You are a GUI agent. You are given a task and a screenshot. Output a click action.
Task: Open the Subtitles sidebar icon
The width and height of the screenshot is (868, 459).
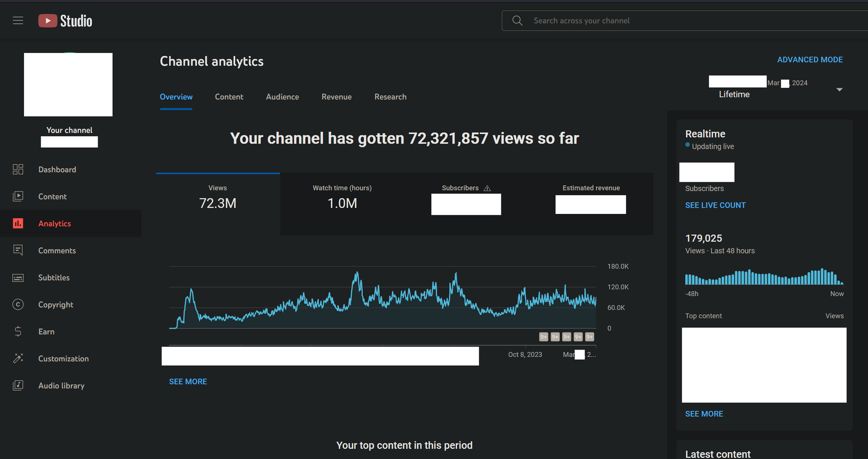tap(18, 278)
